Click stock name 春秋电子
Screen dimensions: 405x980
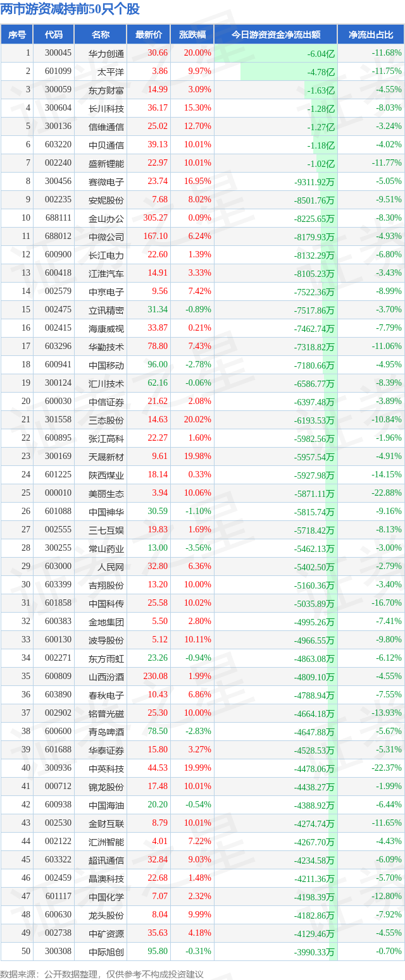point(107,695)
